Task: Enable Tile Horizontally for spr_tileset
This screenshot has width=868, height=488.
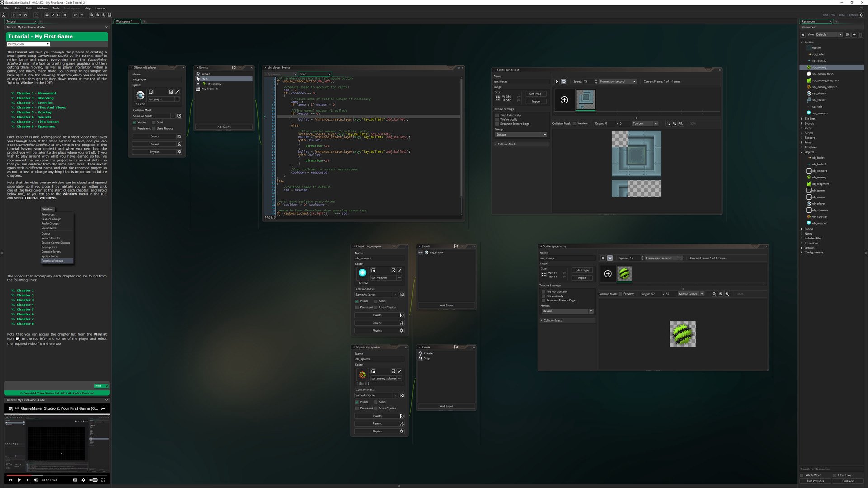Action: 497,115
